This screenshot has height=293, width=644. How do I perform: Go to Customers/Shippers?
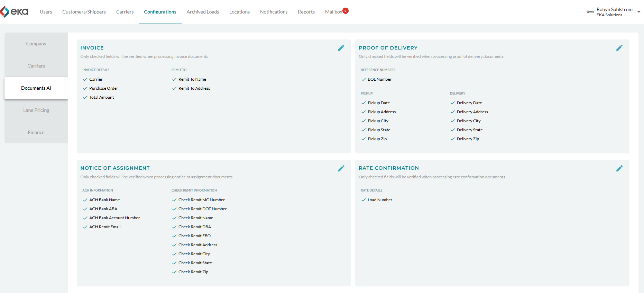(84, 12)
